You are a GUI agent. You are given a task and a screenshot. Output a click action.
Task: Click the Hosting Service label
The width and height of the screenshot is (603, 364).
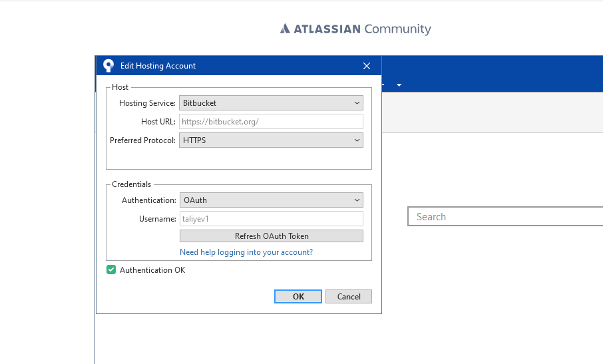(x=147, y=103)
